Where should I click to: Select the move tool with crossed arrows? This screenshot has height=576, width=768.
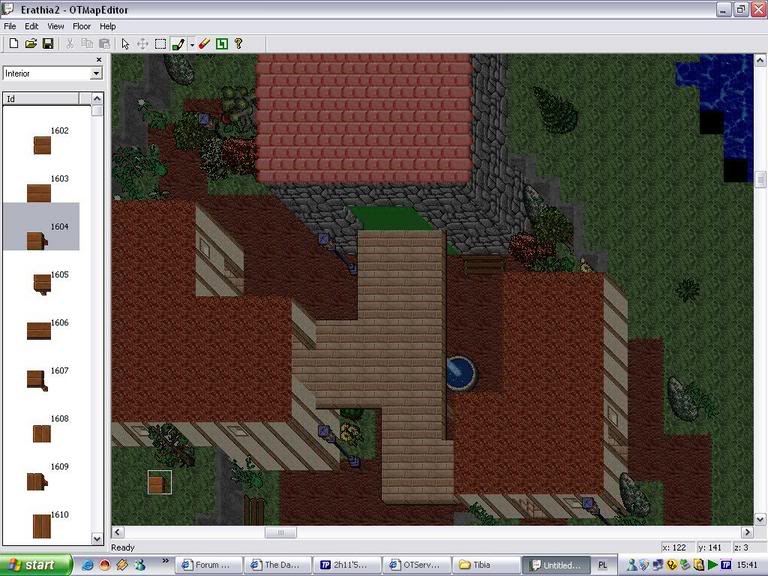tap(143, 44)
